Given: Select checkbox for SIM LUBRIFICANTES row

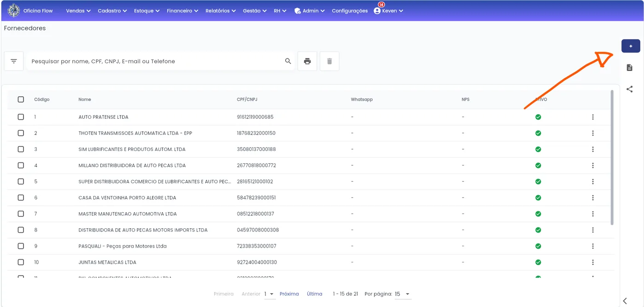Looking at the screenshot, I should coord(21,149).
